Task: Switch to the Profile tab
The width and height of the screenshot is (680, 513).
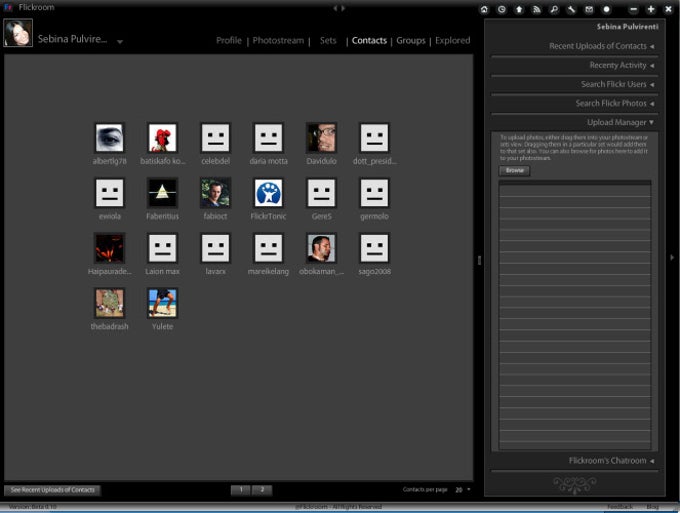Action: pyautogui.click(x=229, y=40)
